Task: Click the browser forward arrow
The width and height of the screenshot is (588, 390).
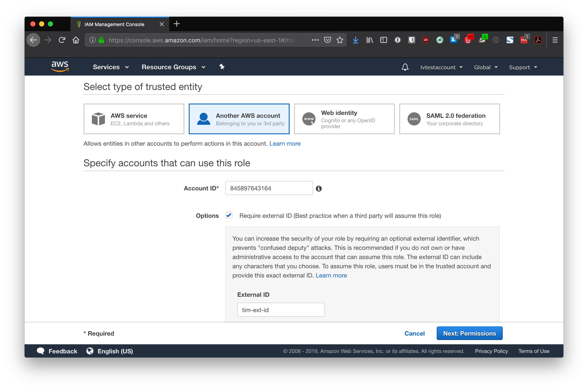Action: tap(48, 40)
